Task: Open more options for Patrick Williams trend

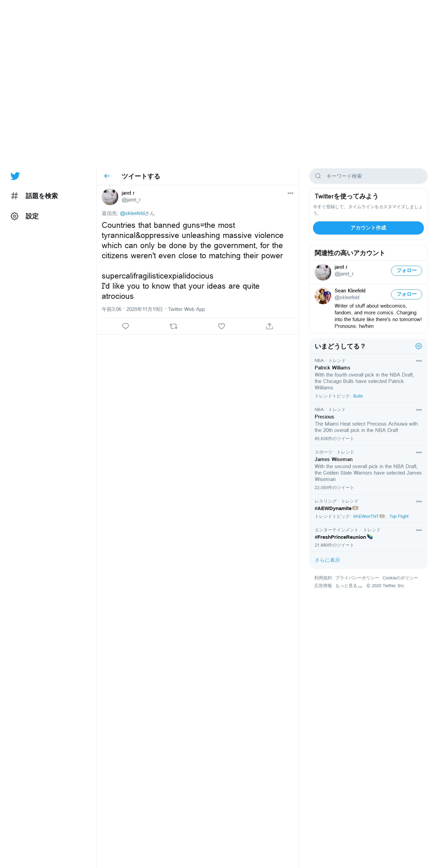Action: pos(419,361)
